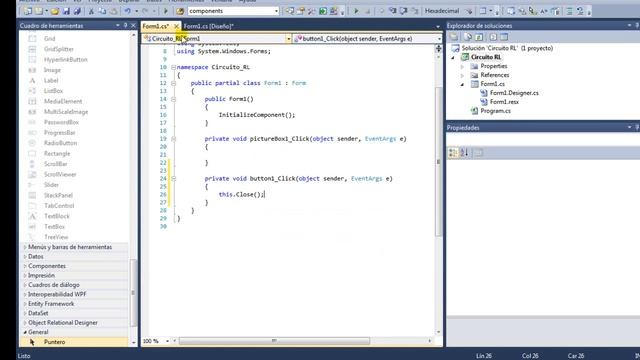Collapse the namespace Circuito_RL code block
640x360 pixels.
pos(173,67)
